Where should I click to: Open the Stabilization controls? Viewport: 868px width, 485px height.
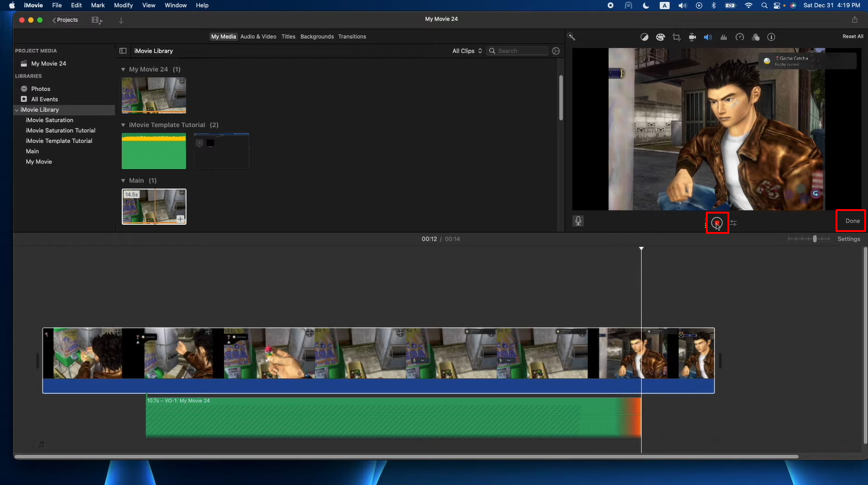coord(692,37)
